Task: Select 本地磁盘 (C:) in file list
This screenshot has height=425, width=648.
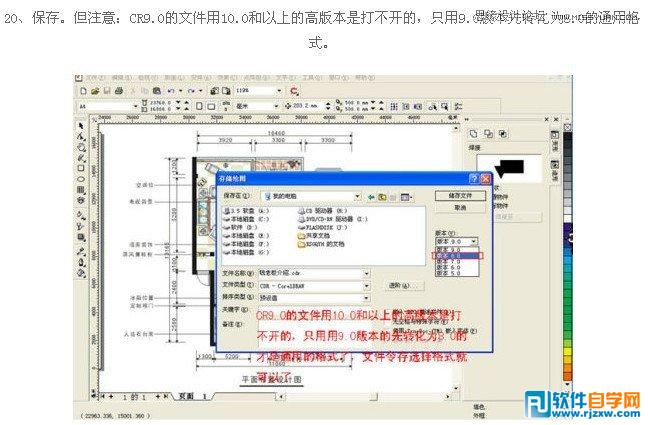Action: coord(246,219)
